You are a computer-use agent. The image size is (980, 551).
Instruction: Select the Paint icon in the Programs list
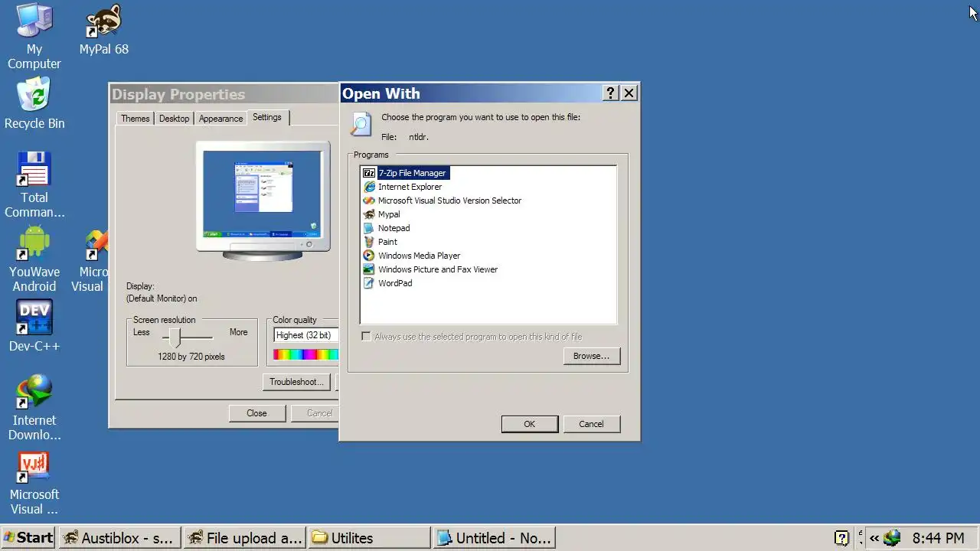point(369,242)
